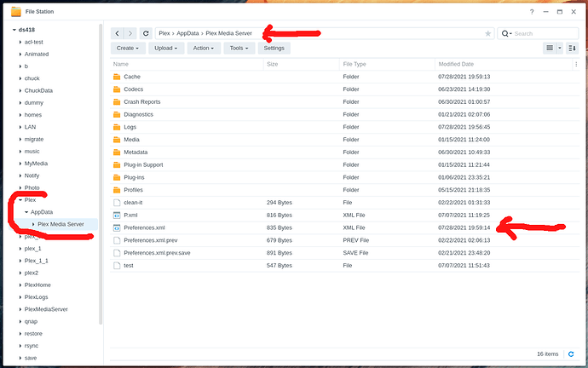Viewport: 588px width, 368px height.
Task: Sort files by the Size column header
Action: click(x=302, y=64)
